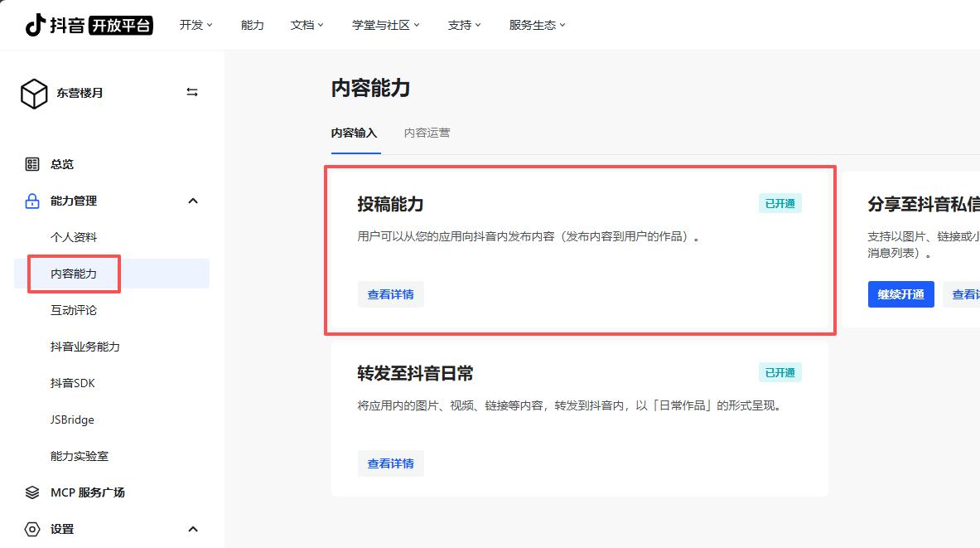Collapse the 设置 section chevron
Image resolution: width=980 pixels, height=548 pixels.
tap(193, 529)
